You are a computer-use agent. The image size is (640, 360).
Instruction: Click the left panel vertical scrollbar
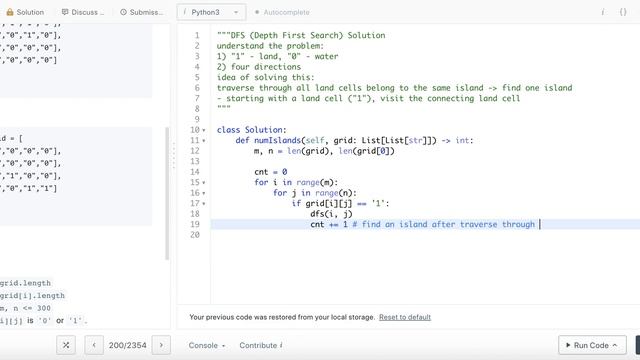(x=167, y=193)
